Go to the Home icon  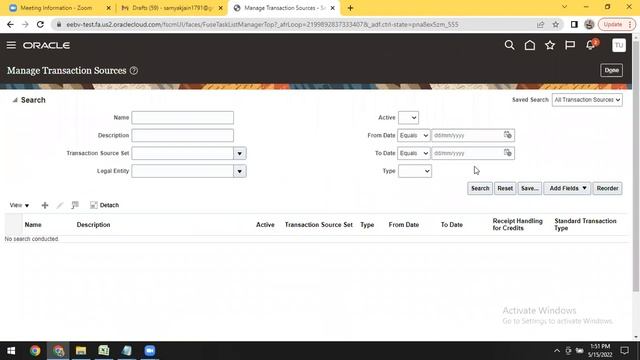click(530, 45)
